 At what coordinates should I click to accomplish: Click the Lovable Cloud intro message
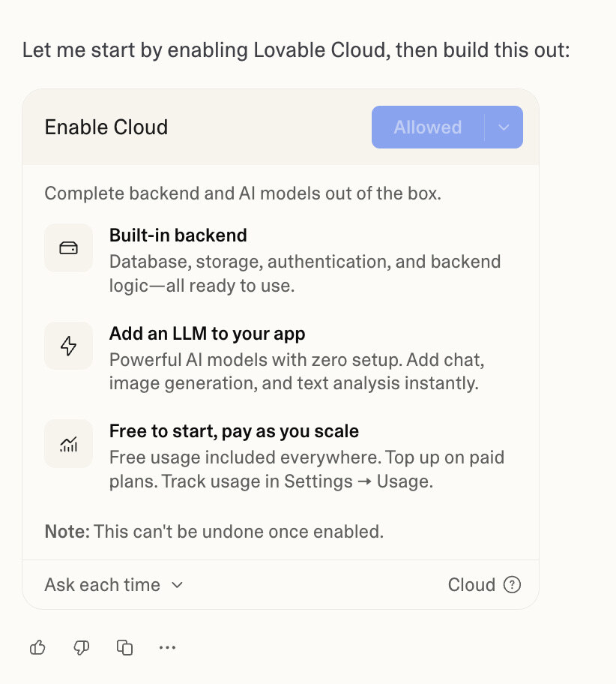(297, 49)
